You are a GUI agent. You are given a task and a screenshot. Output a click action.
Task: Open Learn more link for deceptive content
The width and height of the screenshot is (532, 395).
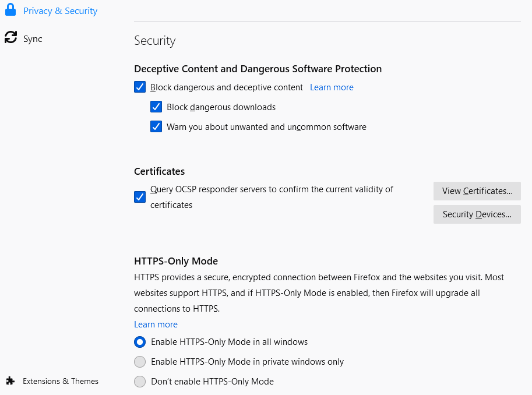click(x=332, y=87)
